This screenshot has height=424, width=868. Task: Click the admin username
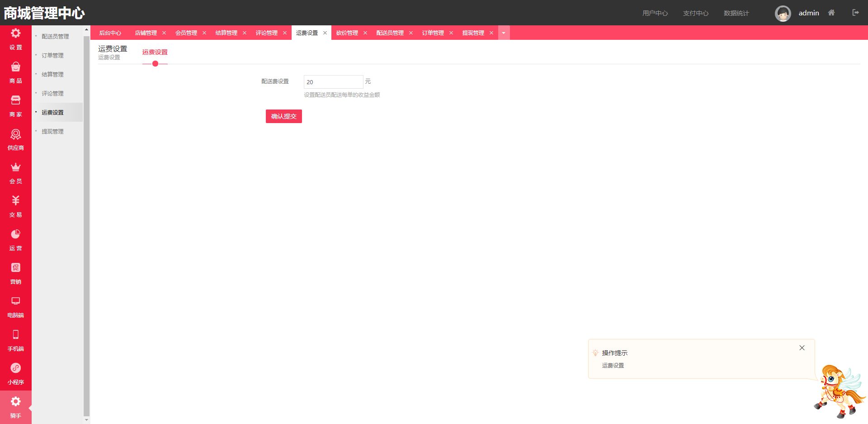[x=809, y=13]
